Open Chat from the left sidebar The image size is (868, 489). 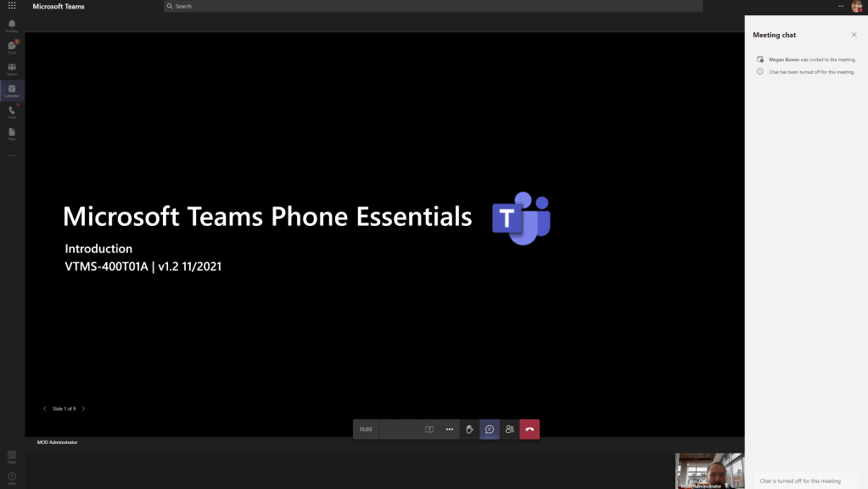pos(12,47)
